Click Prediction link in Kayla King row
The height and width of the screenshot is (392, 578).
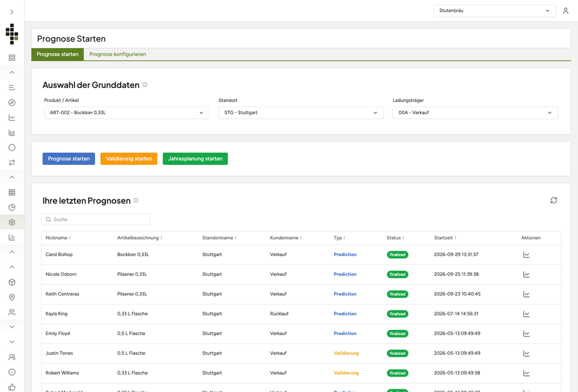[x=345, y=314]
